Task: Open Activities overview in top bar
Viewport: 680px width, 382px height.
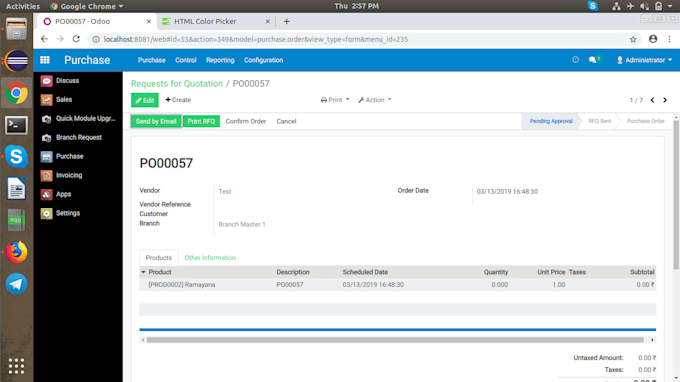Action: 23,6
